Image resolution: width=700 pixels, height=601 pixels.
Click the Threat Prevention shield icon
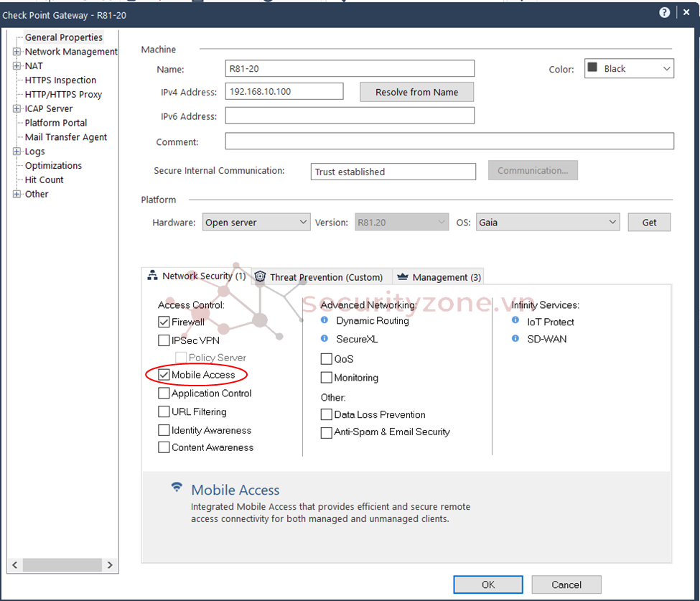tap(261, 277)
